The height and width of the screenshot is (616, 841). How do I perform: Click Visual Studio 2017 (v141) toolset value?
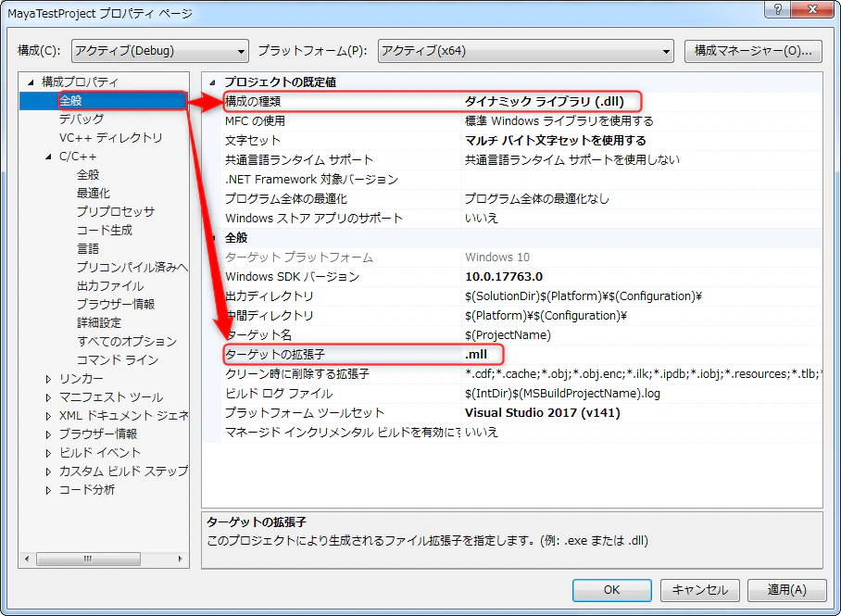[542, 413]
